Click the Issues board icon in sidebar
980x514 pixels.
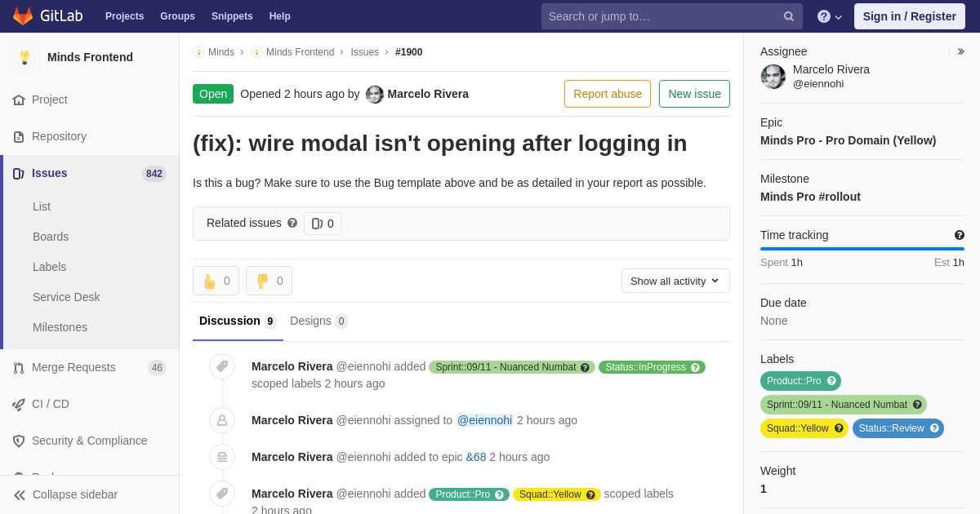19,173
